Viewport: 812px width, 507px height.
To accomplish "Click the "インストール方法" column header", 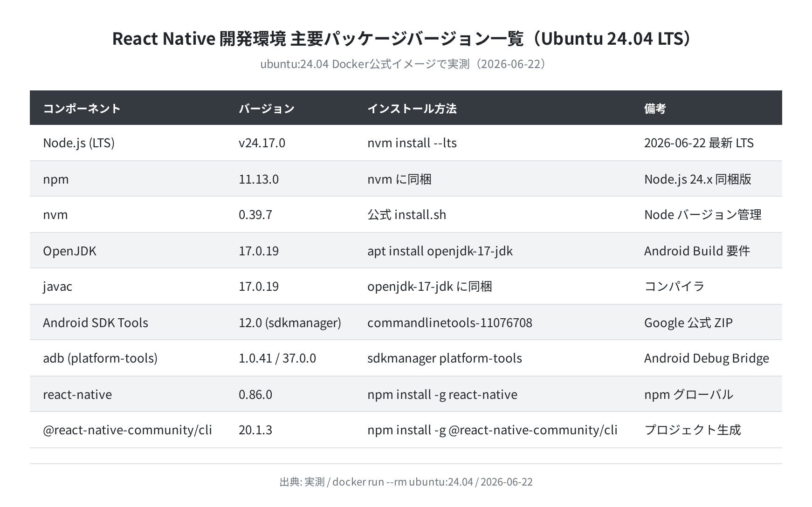I will (412, 109).
